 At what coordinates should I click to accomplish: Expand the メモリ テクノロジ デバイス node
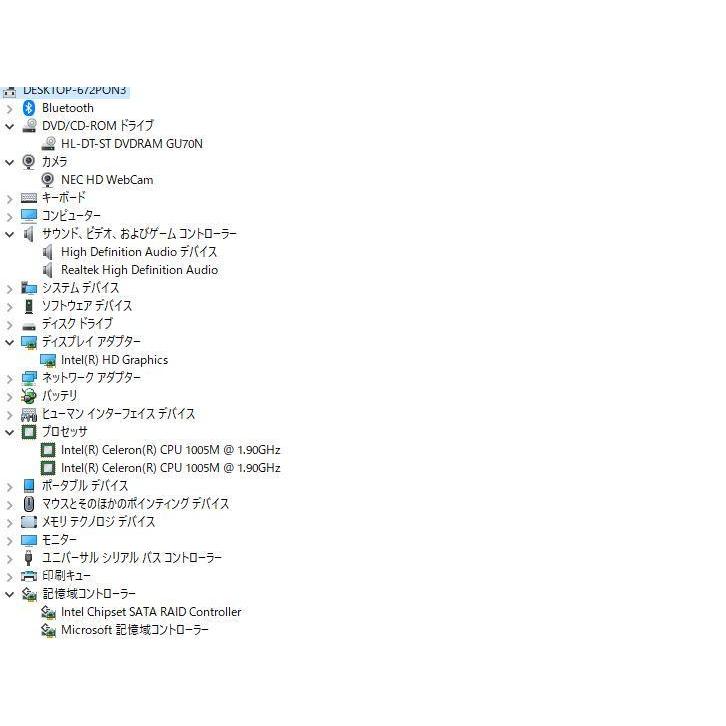(x=9, y=524)
